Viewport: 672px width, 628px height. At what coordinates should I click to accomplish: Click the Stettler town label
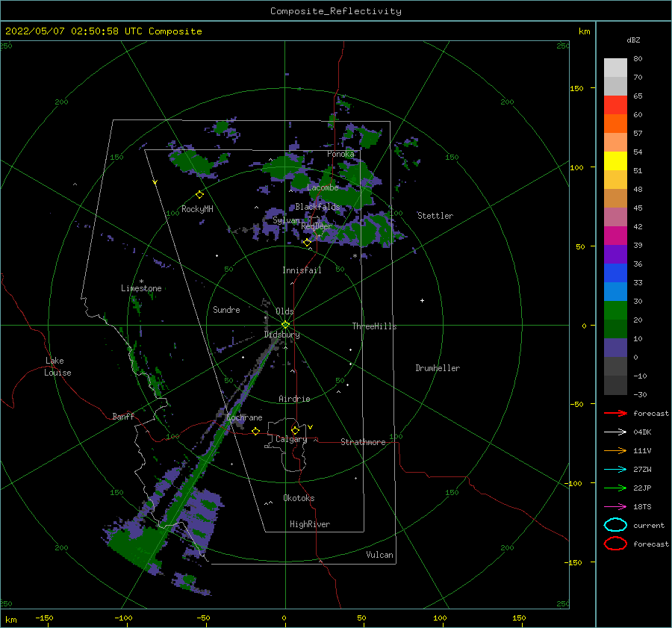coord(435,216)
